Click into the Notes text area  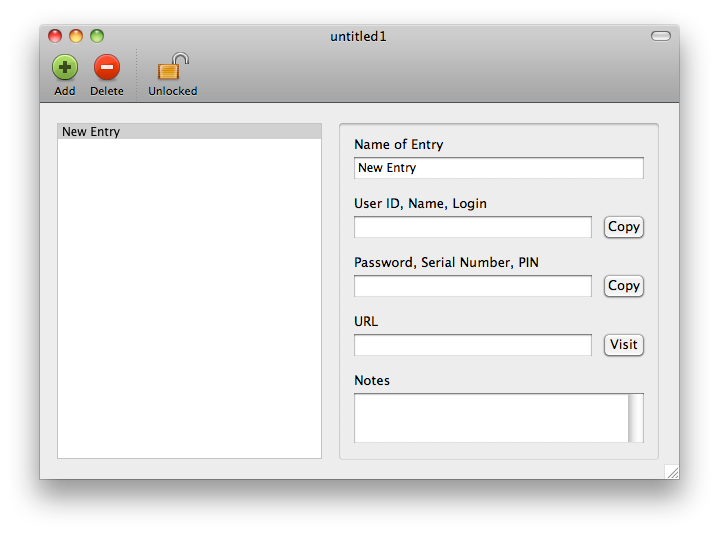point(491,418)
